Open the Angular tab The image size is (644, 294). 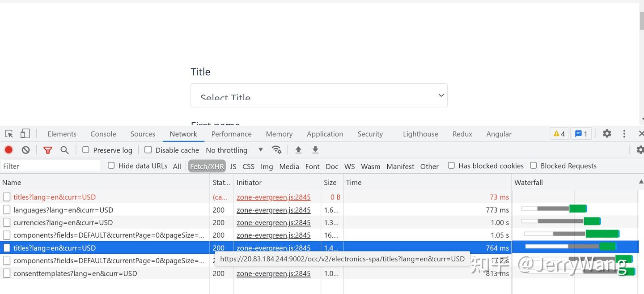coord(499,134)
